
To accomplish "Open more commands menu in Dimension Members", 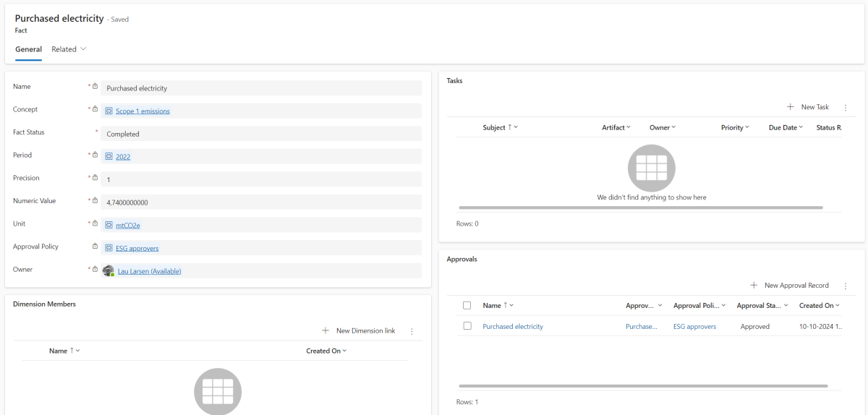I will tap(412, 331).
